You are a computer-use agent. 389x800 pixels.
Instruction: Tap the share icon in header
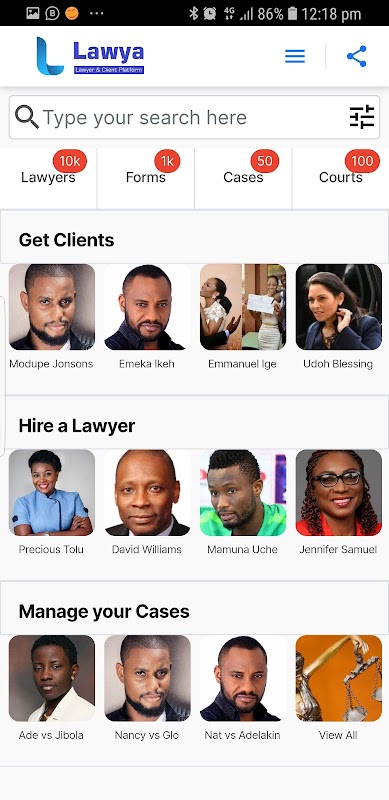click(x=357, y=56)
